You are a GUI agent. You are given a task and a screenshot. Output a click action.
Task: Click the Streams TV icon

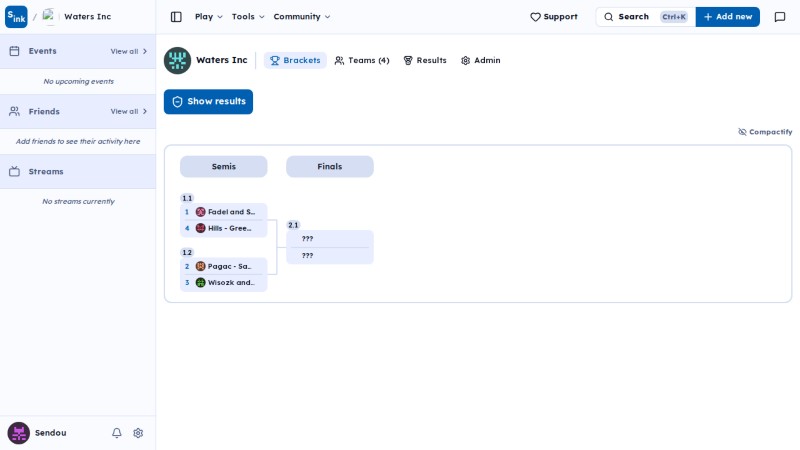click(14, 171)
